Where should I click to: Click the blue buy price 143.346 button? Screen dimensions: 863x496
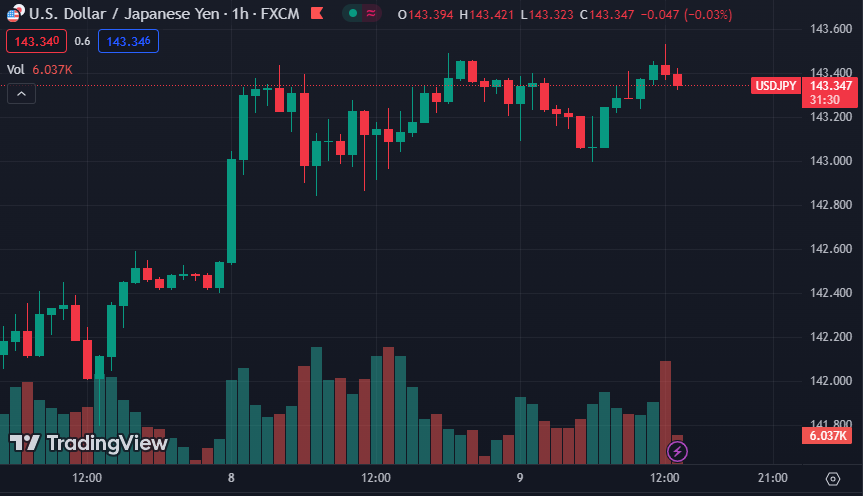point(128,41)
